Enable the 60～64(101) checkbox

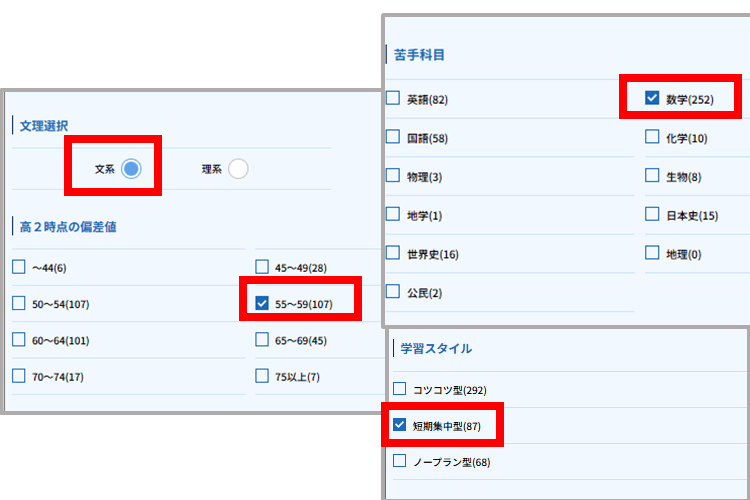19,339
